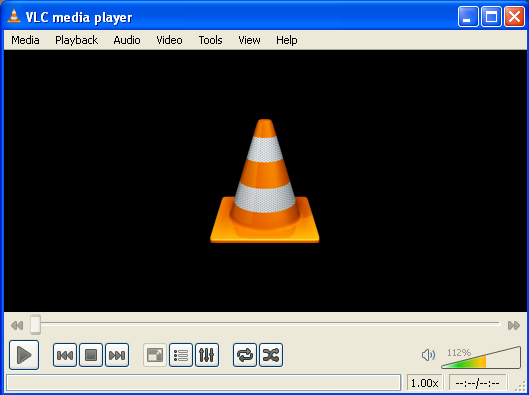The height and width of the screenshot is (395, 529).
Task: Minimize the VLC window
Action: (x=468, y=16)
